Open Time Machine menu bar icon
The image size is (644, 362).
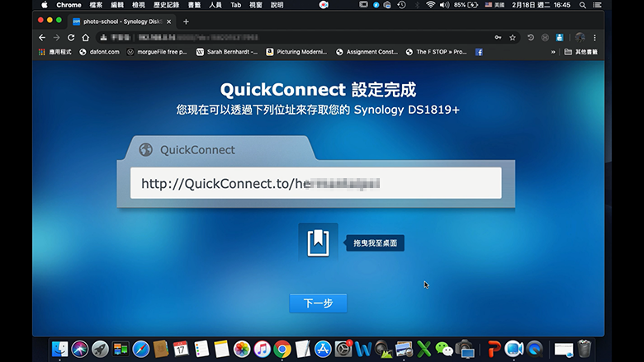click(x=401, y=5)
